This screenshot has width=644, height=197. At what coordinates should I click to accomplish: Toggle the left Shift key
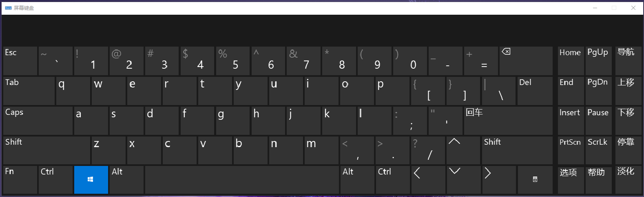[x=46, y=150]
